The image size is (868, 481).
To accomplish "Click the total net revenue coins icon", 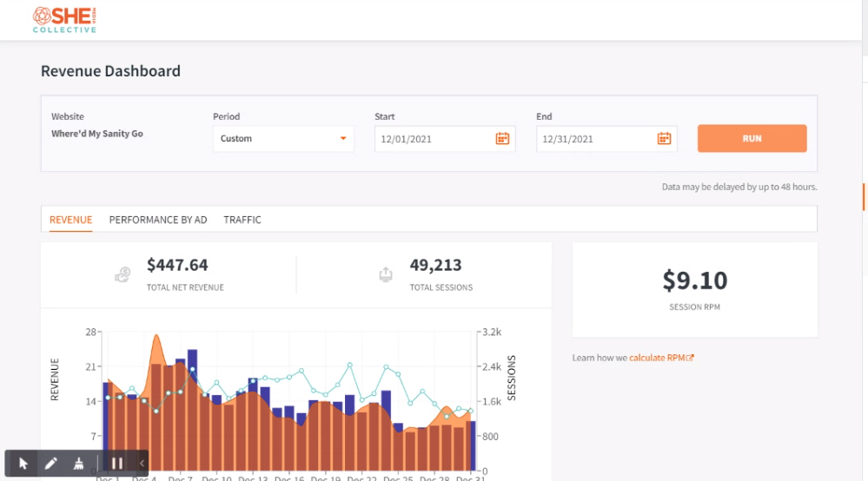I will 123,274.
